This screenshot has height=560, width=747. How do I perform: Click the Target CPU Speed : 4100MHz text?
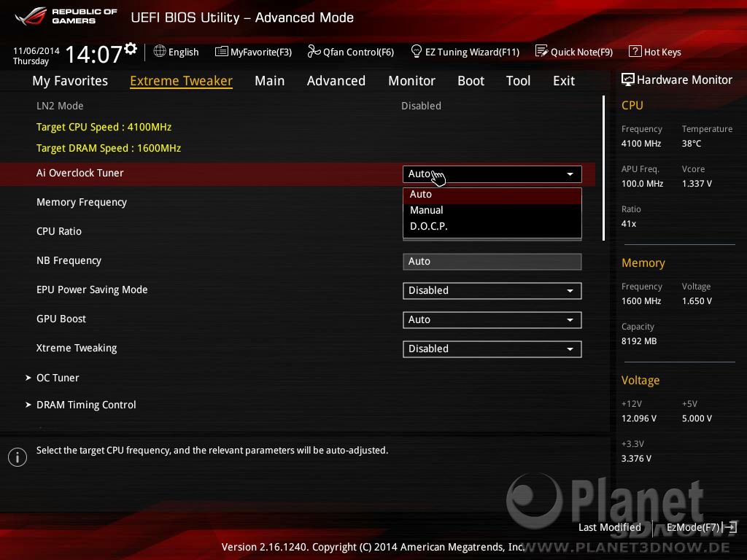[104, 127]
